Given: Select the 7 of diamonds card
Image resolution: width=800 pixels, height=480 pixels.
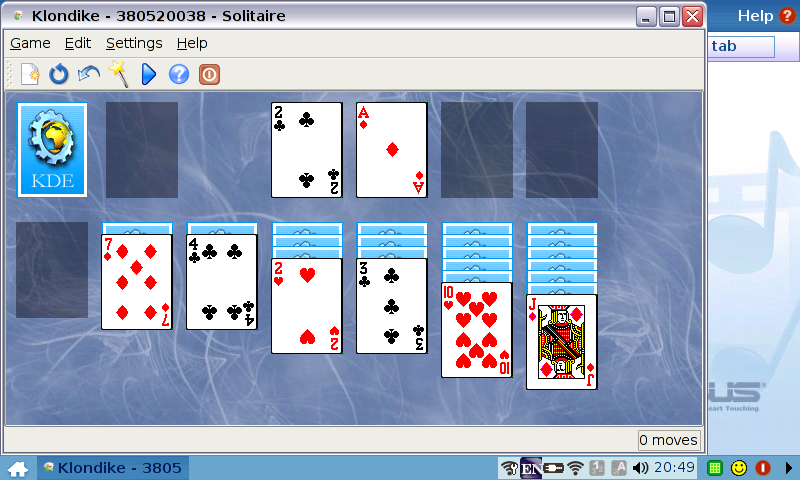Looking at the screenshot, I should tap(136, 282).
